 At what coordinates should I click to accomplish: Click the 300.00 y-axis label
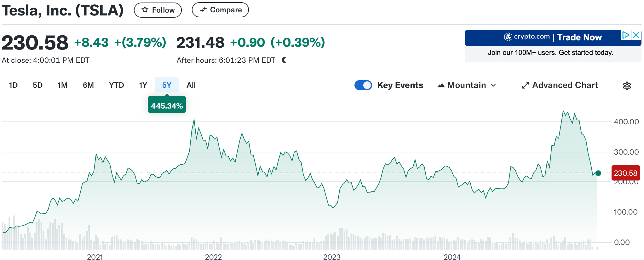pos(626,152)
